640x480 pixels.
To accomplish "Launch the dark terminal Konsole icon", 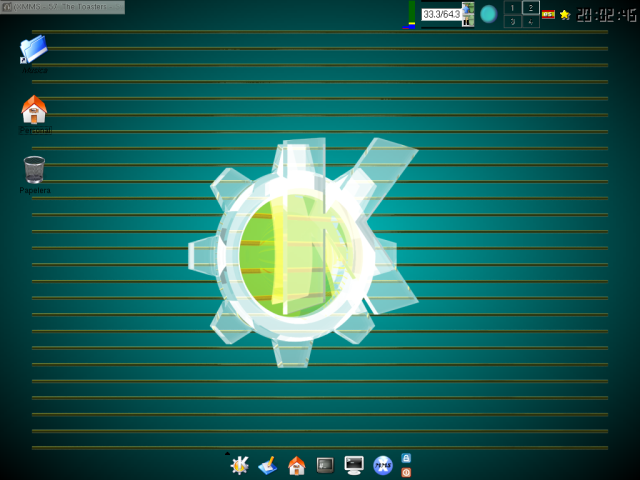I will pos(325,465).
